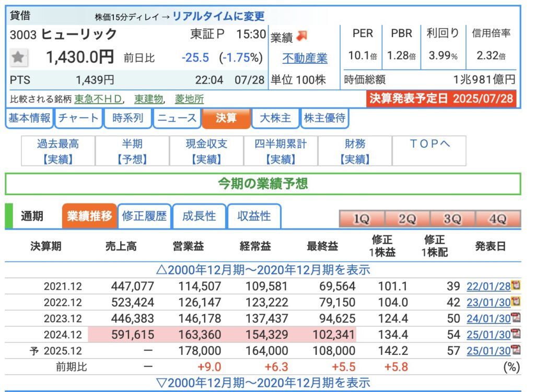
Task: Open the 22/01/28 announcement date link
Action: click(x=489, y=287)
